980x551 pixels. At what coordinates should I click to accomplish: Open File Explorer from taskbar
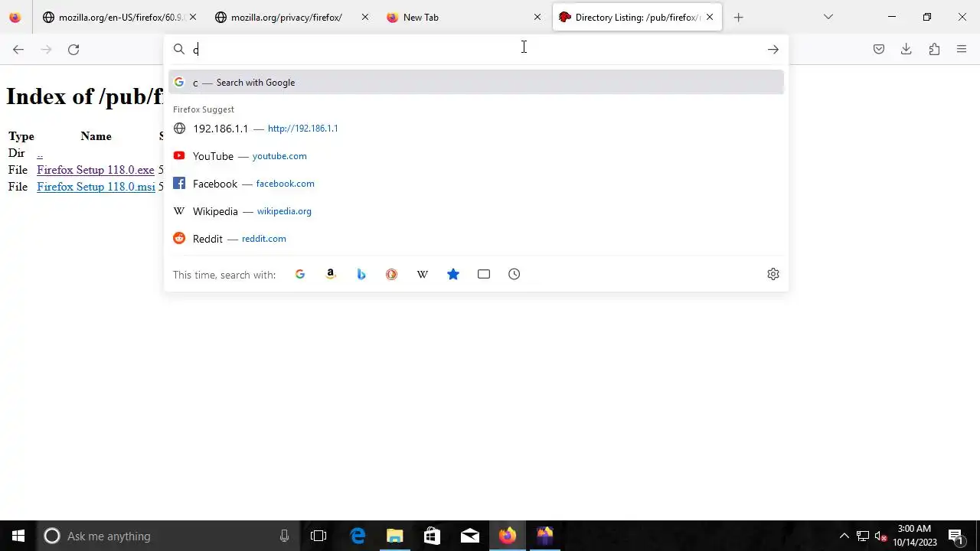click(395, 536)
